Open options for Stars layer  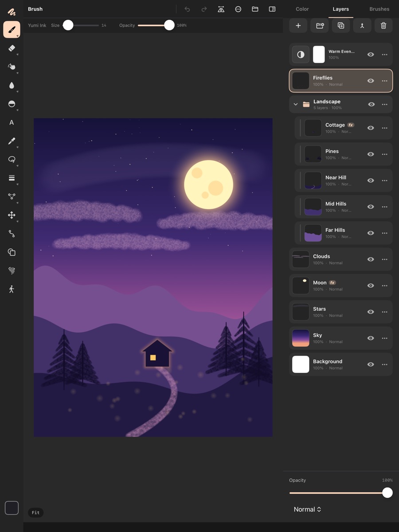(x=384, y=312)
